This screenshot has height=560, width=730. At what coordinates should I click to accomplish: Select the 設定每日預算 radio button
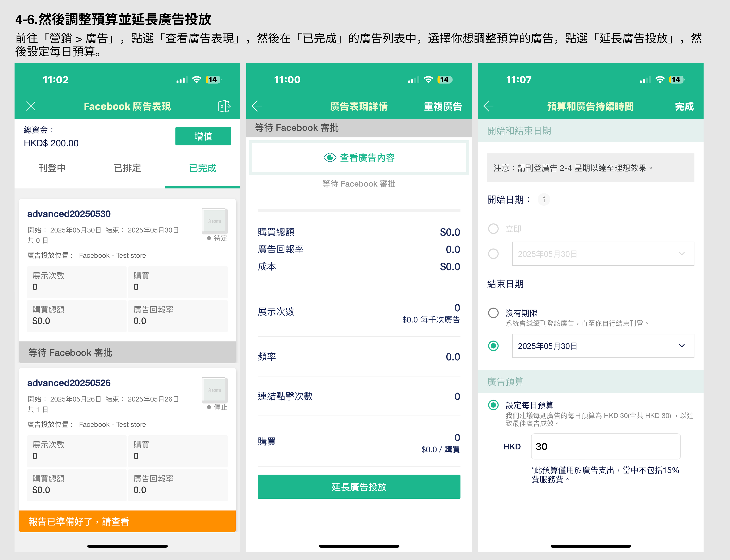click(493, 405)
